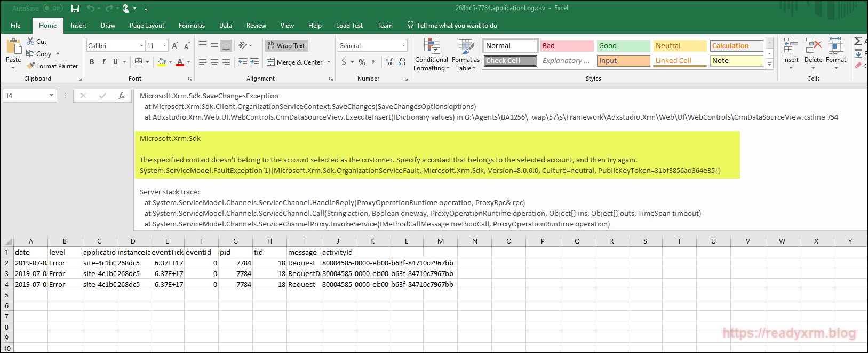The image size is (868, 353).
Task: Click the Insert Function fx icon
Action: pyautogui.click(x=122, y=96)
